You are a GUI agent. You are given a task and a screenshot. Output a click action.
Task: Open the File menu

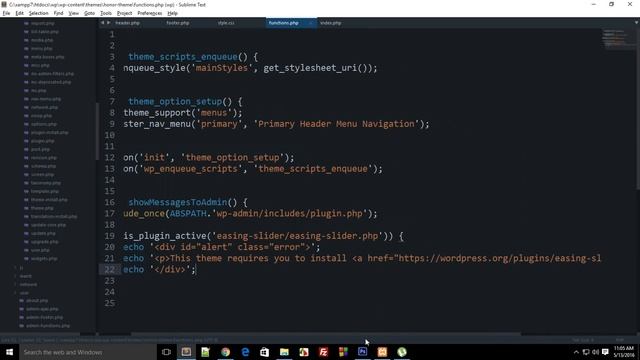[6, 13]
